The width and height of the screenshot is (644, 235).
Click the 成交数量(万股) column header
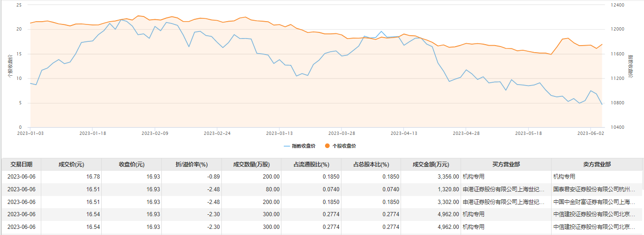tap(251, 164)
